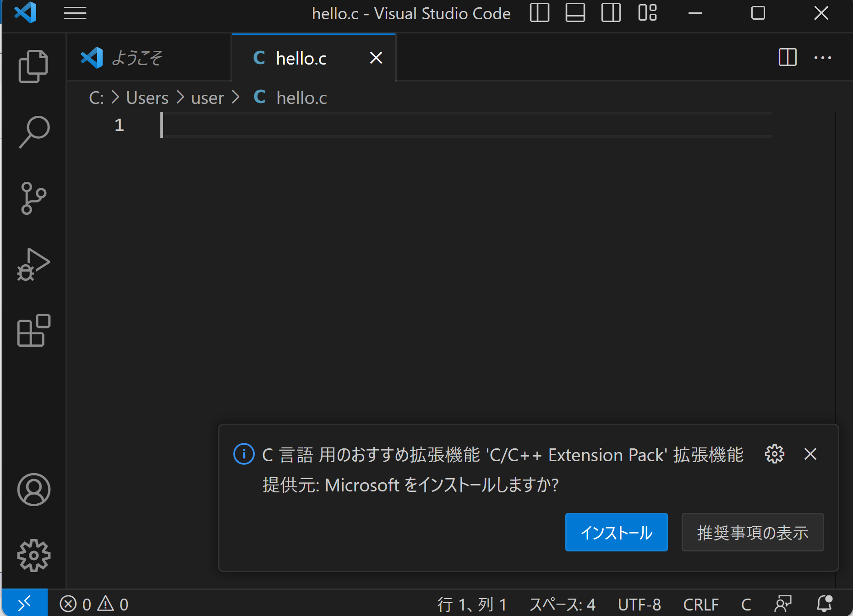Select the C language mode indicator
This screenshot has width=853, height=616.
coord(746,604)
